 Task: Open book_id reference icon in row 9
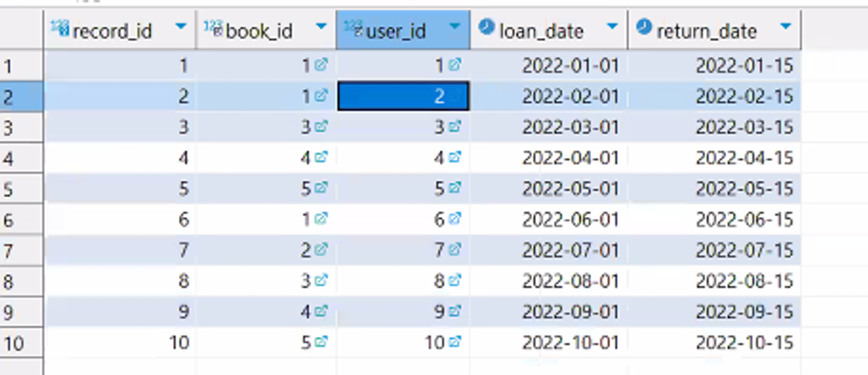(x=321, y=312)
